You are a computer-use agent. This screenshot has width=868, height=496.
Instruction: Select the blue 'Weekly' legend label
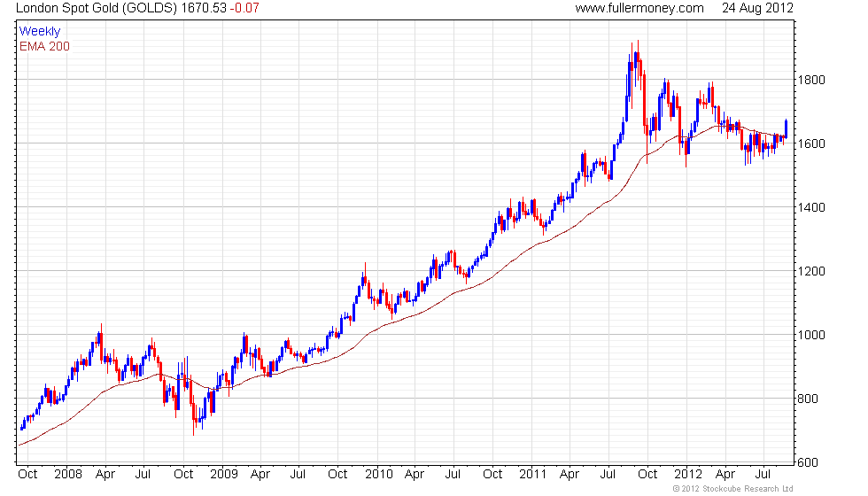coord(40,32)
